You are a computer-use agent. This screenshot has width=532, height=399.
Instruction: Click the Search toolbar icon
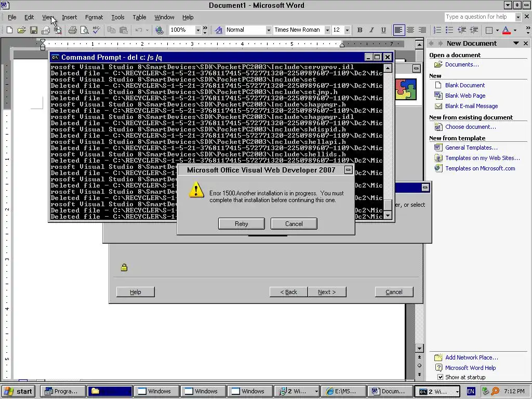58,30
